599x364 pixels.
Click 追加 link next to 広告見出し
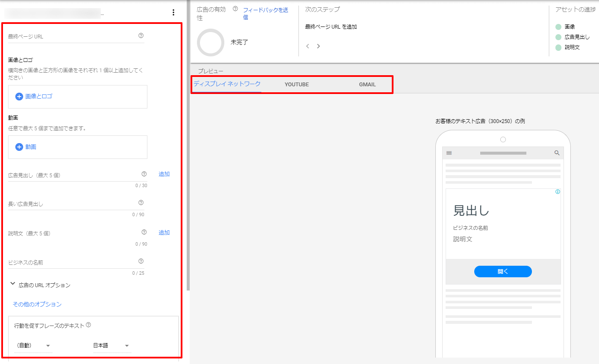click(164, 174)
